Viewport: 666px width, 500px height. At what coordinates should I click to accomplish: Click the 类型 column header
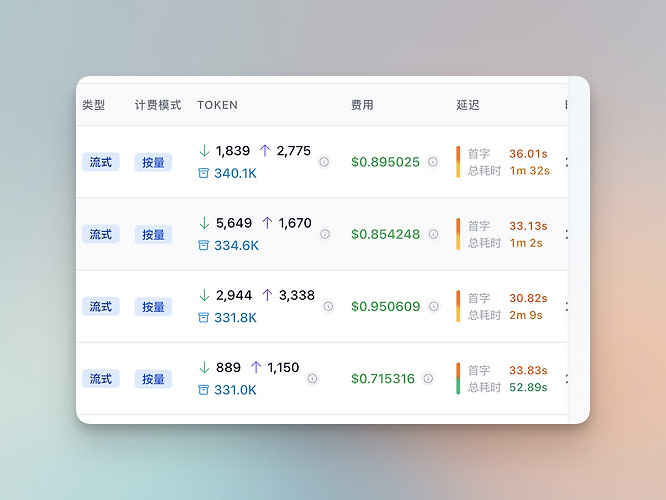pyautogui.click(x=93, y=105)
